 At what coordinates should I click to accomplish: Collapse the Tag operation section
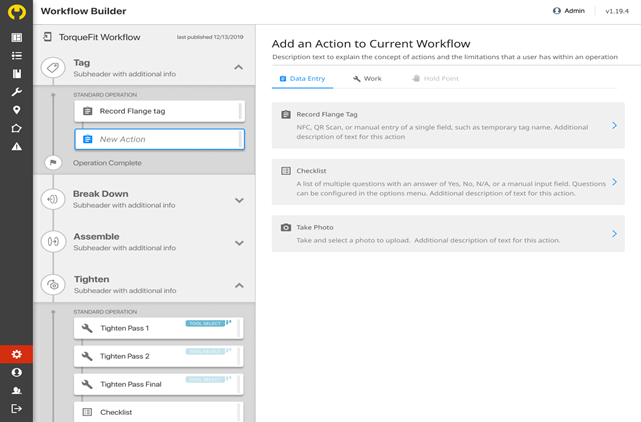(x=239, y=67)
